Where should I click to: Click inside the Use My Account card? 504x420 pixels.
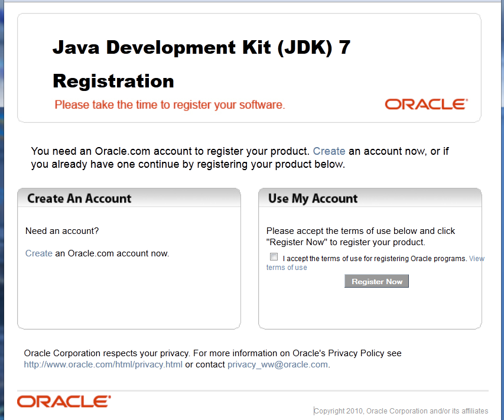[x=369, y=307]
